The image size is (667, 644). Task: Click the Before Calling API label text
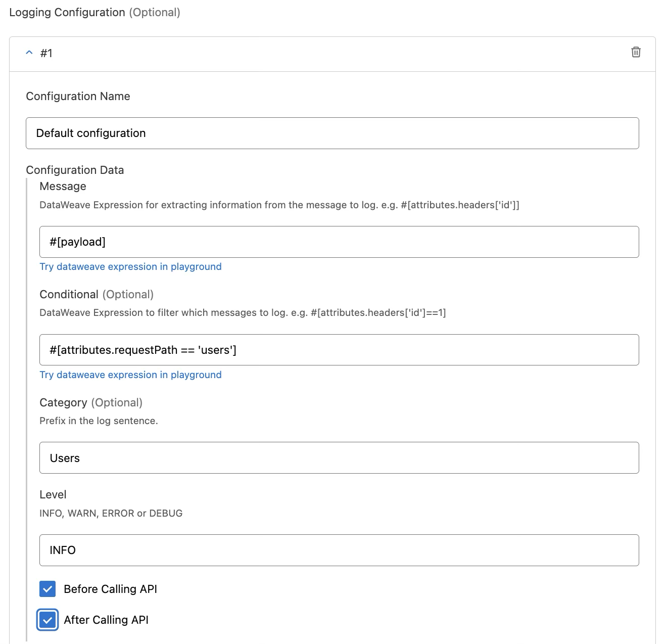(110, 589)
